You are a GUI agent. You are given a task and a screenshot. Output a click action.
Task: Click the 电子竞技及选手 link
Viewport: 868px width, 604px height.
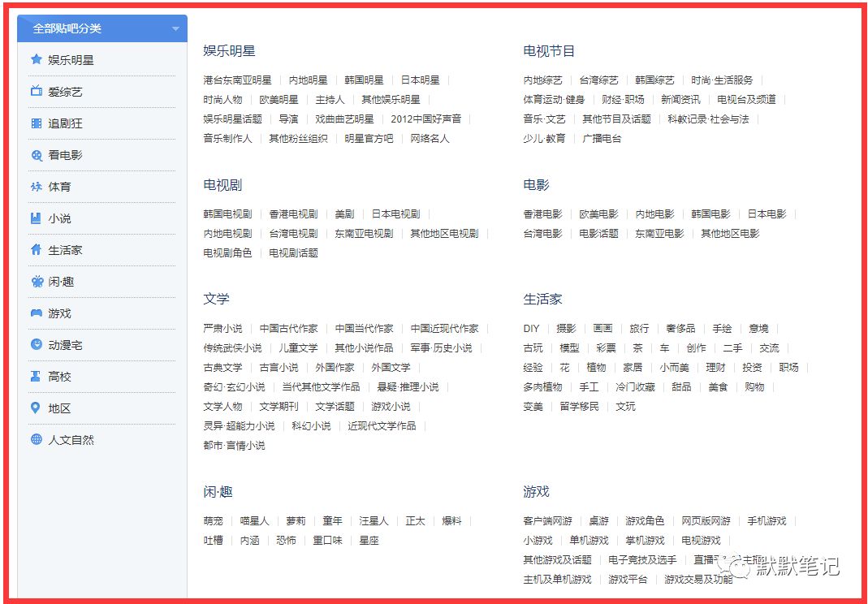coord(642,560)
